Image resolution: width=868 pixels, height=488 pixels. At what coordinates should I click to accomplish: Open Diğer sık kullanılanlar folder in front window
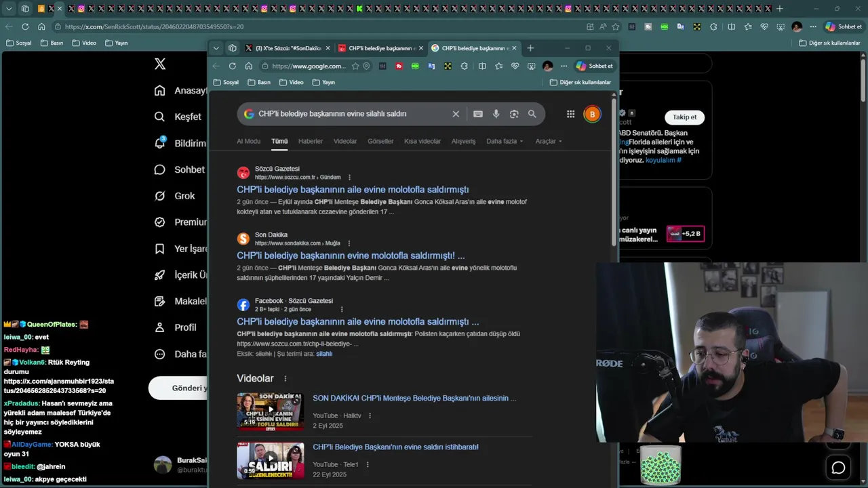(x=580, y=82)
